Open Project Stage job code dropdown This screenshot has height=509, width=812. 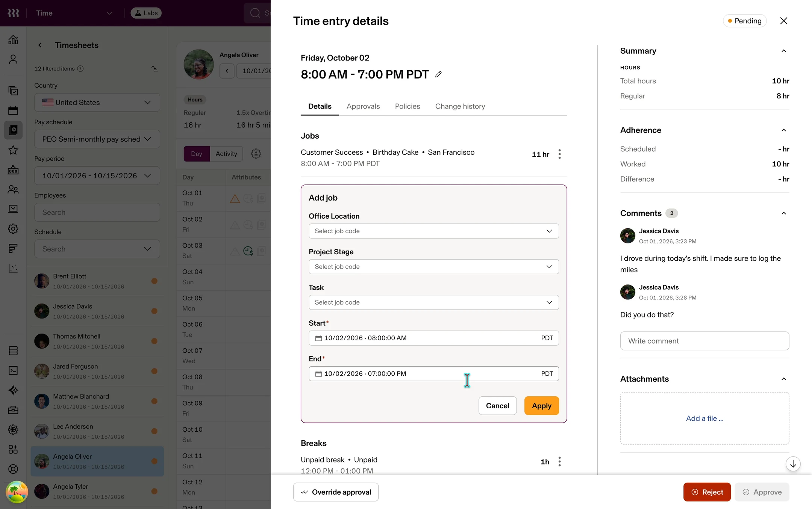point(434,267)
